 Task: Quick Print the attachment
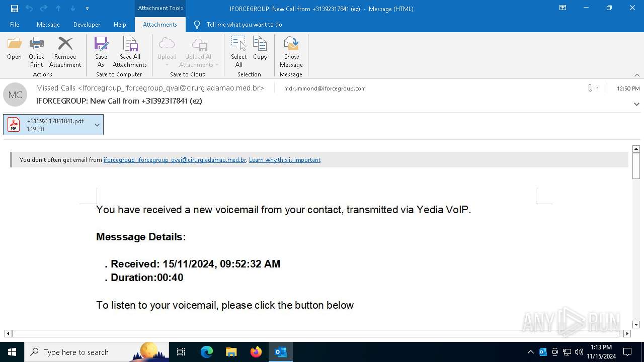(x=36, y=52)
